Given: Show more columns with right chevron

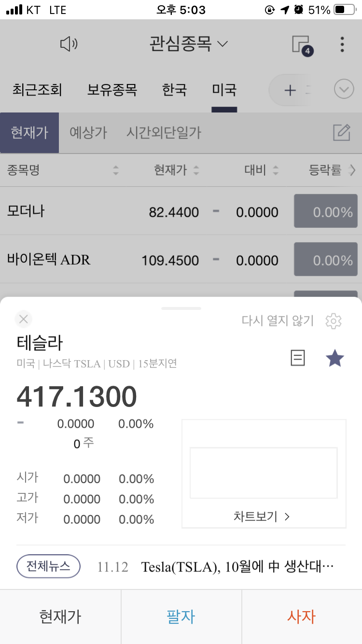Looking at the screenshot, I should [x=352, y=170].
